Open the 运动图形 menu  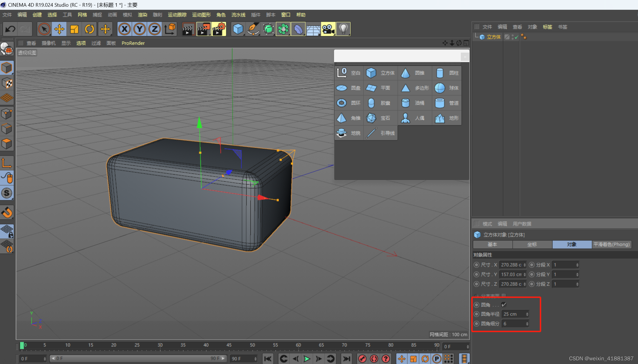coord(201,15)
